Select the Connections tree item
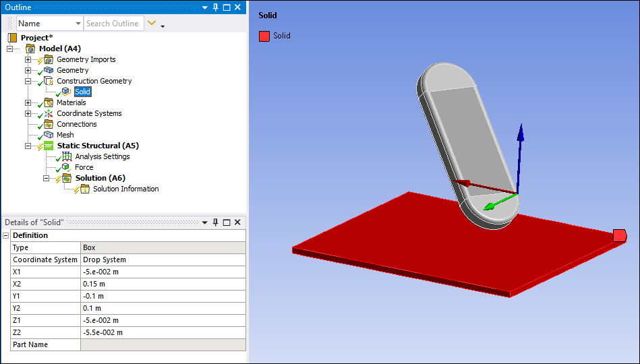Screen dimensions: 640x364 77,124
